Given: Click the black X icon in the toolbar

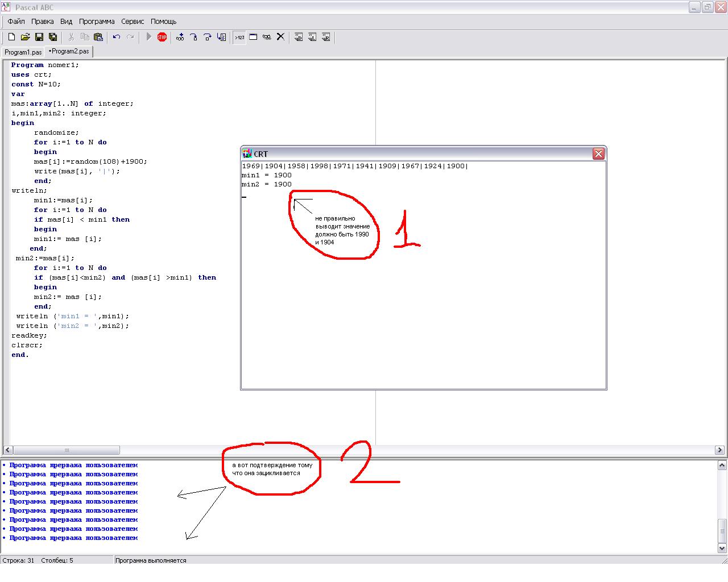Looking at the screenshot, I should click(280, 38).
